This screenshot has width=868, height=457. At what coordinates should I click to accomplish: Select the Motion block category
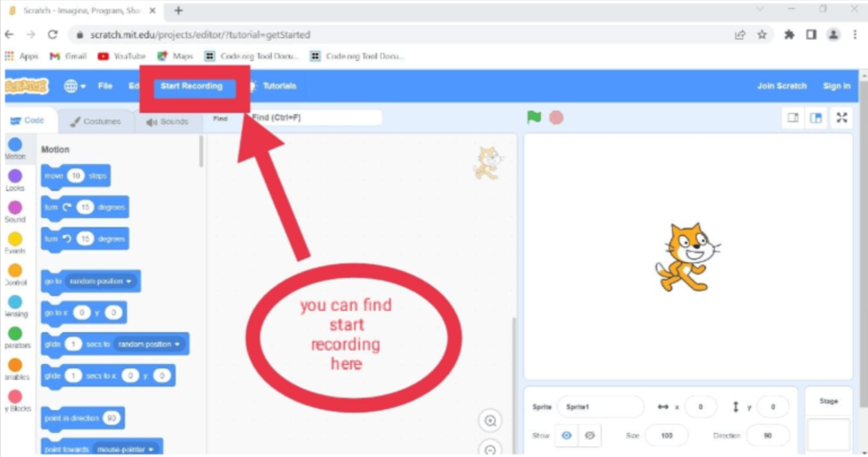click(15, 148)
